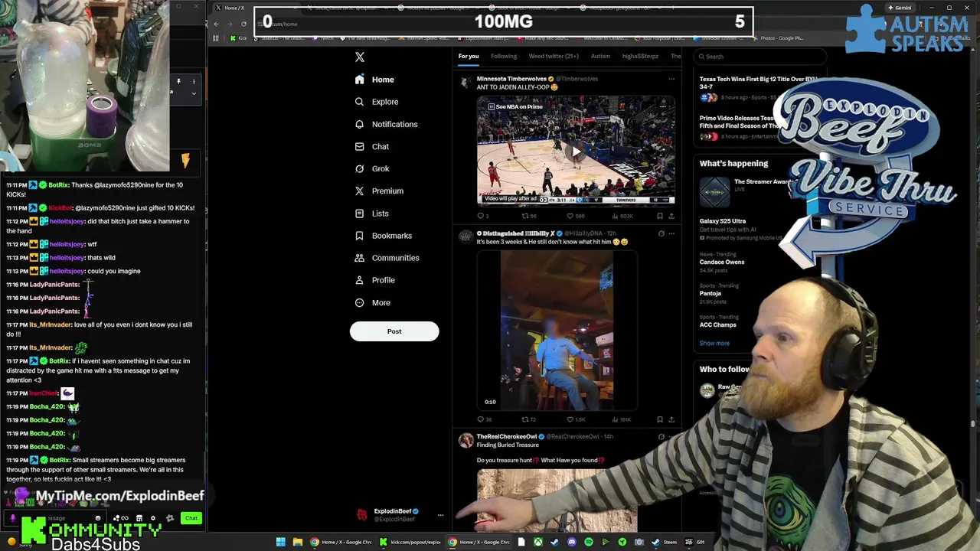View Hillbilly post view count
The height and width of the screenshot is (551, 980).
[622, 419]
